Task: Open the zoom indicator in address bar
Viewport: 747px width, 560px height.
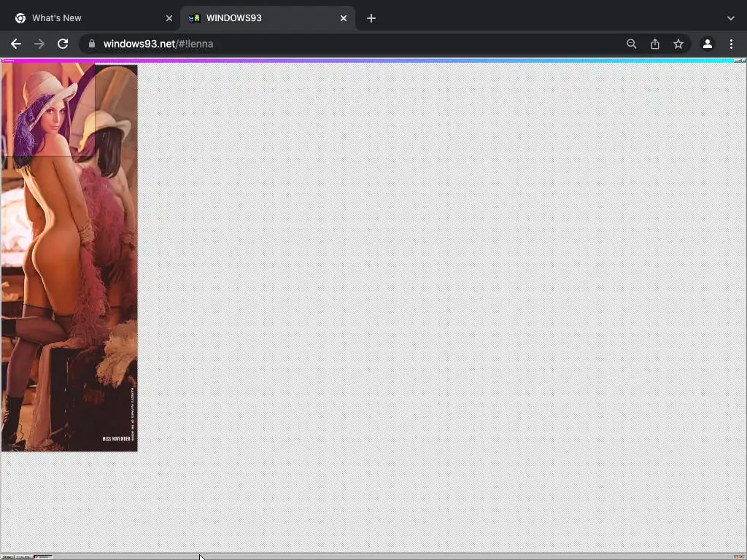Action: point(631,44)
